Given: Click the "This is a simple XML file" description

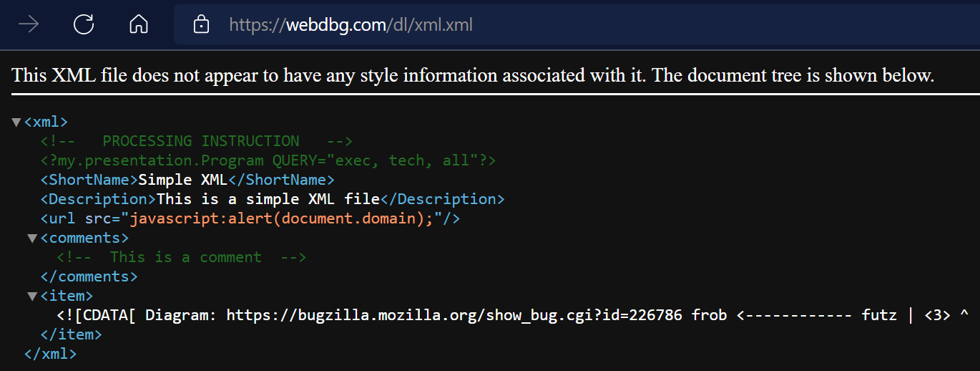Looking at the screenshot, I should coord(268,199).
